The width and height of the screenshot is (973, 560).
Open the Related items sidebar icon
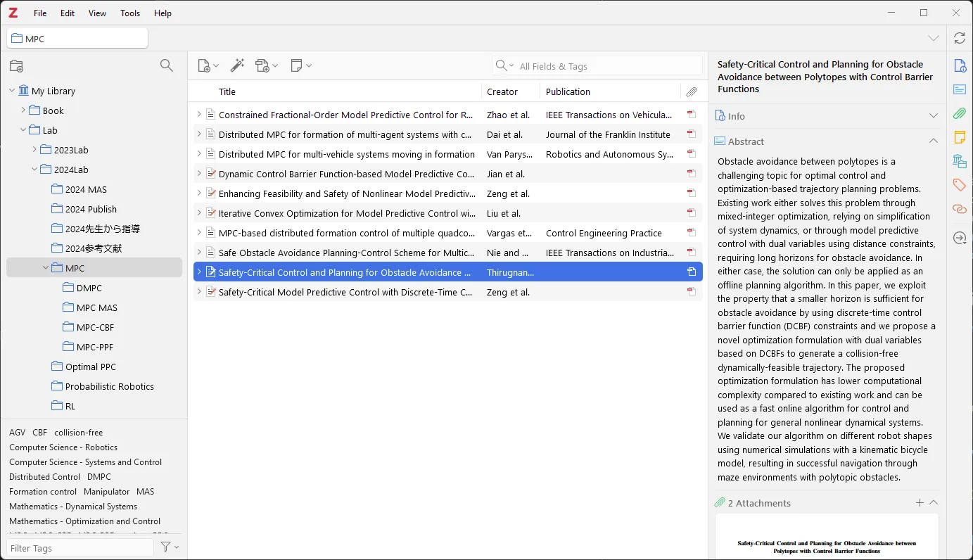click(x=960, y=209)
